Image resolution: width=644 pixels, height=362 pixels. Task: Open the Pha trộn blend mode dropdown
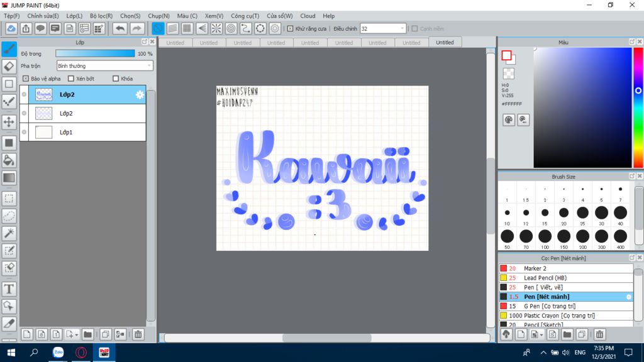click(x=105, y=65)
